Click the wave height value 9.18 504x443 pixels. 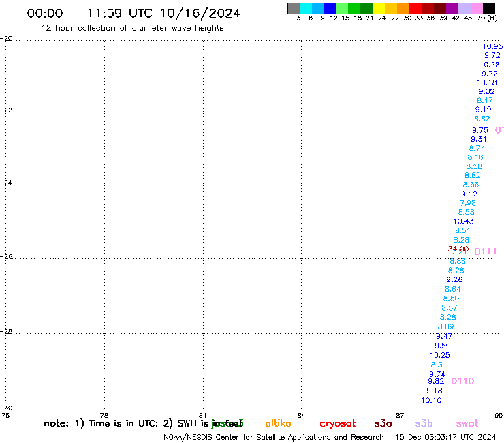point(435,391)
